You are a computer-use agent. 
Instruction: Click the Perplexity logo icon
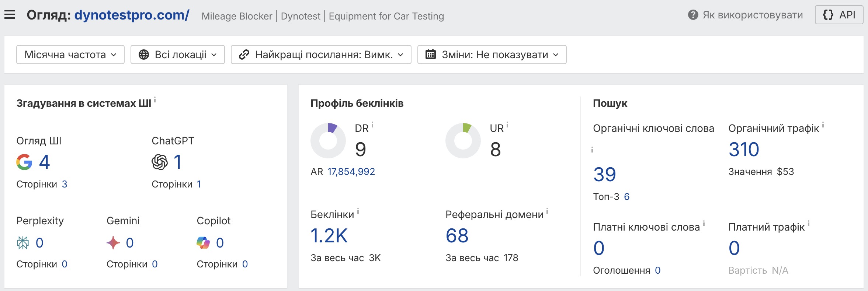coord(23,243)
